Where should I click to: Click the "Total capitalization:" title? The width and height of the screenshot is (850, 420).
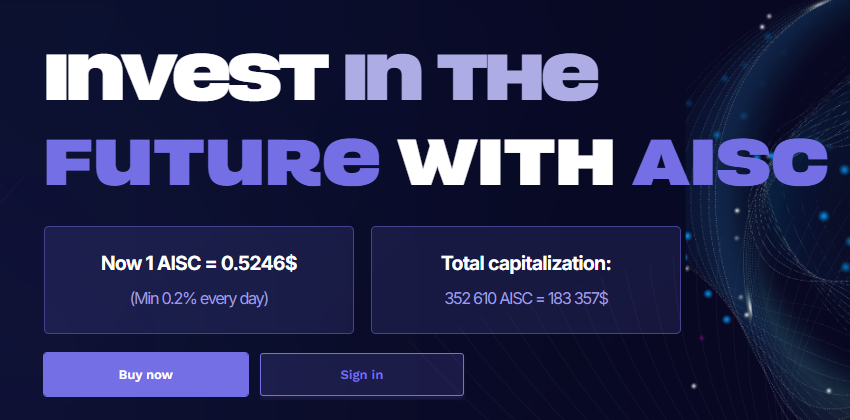pyautogui.click(x=525, y=264)
